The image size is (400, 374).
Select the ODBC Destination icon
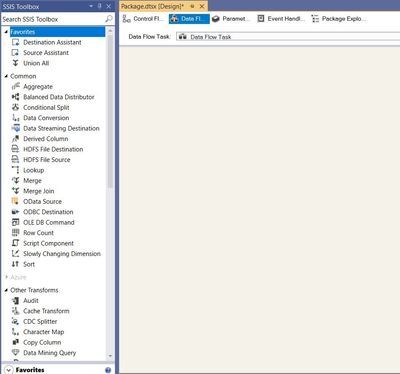[15, 212]
